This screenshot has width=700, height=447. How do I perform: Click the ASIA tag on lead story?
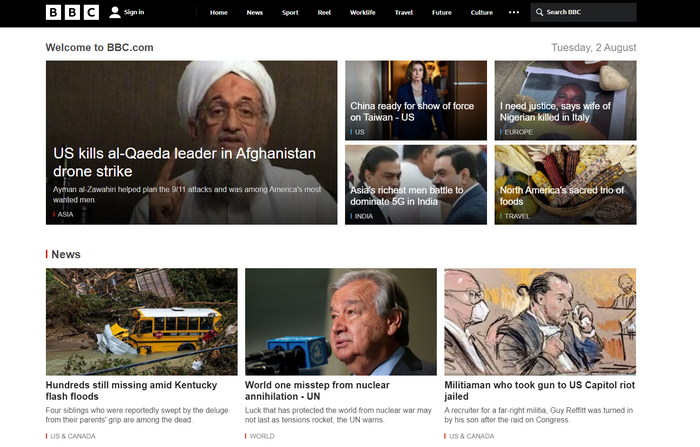point(65,214)
